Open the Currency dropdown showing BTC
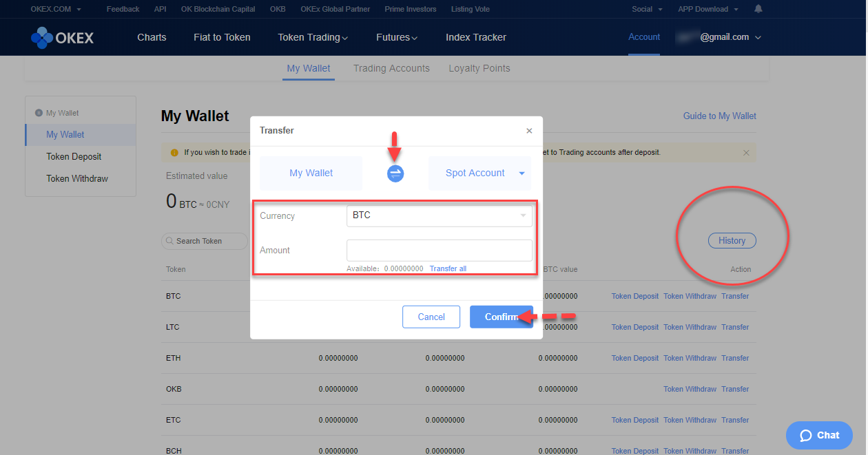Screen dimensions: 868x455 (440, 215)
